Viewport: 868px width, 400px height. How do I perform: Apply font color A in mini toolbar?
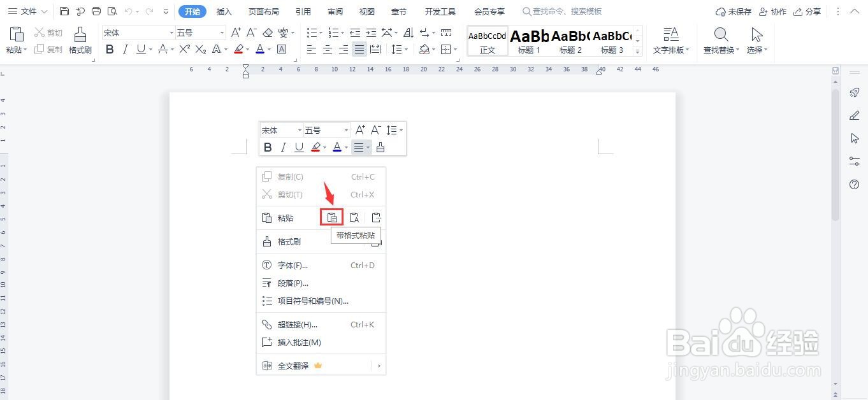[x=337, y=147]
